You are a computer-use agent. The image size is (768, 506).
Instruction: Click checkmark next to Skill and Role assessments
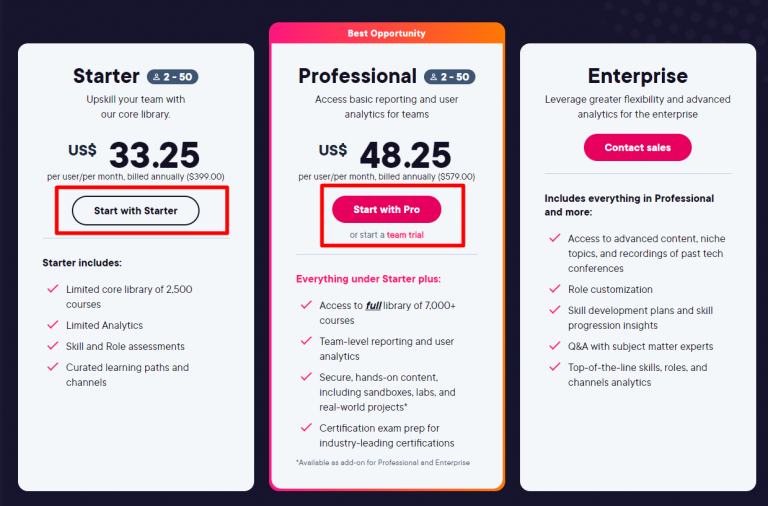(x=53, y=346)
